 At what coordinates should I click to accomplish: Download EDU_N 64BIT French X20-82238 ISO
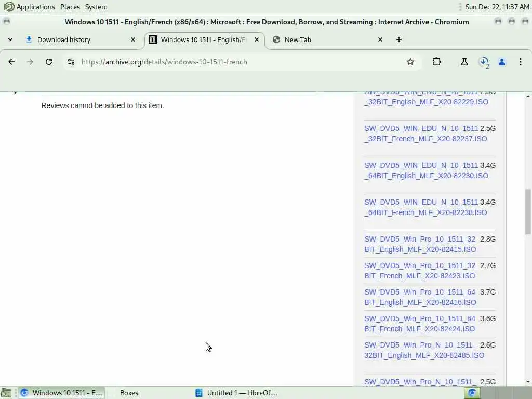[x=425, y=207]
